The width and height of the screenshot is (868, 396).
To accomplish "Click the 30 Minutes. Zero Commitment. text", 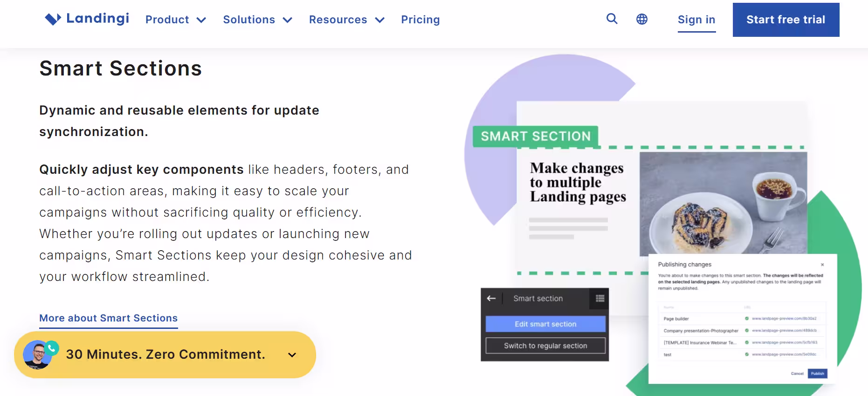I will 165,355.
